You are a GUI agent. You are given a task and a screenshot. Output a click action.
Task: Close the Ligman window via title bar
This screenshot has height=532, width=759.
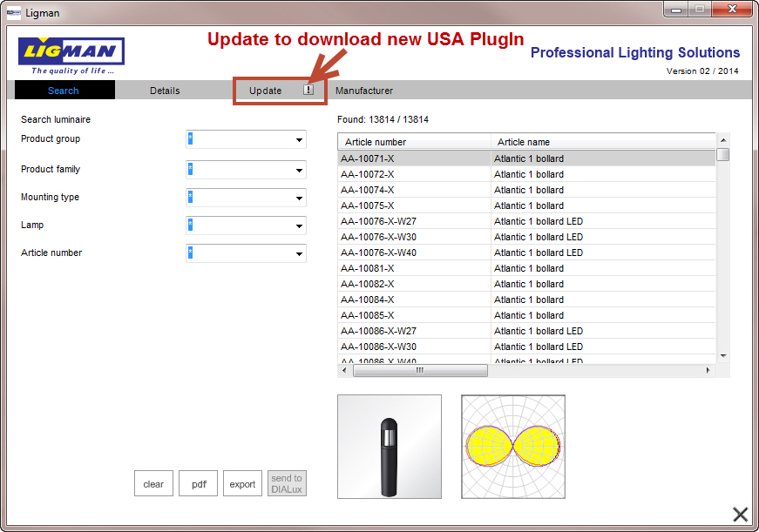(x=732, y=10)
